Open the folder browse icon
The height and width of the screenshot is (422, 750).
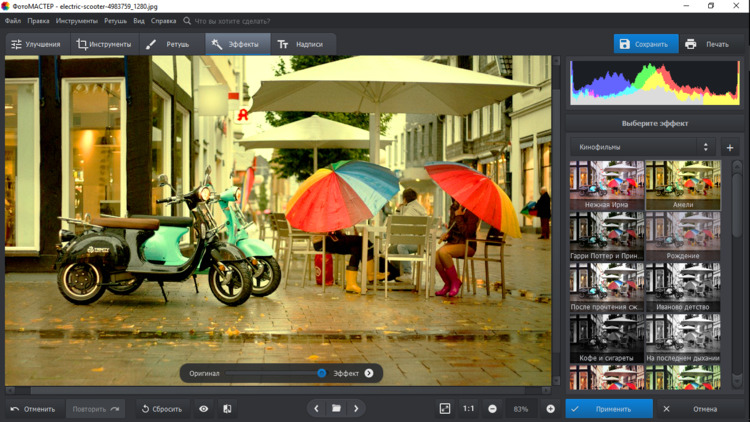click(336, 409)
